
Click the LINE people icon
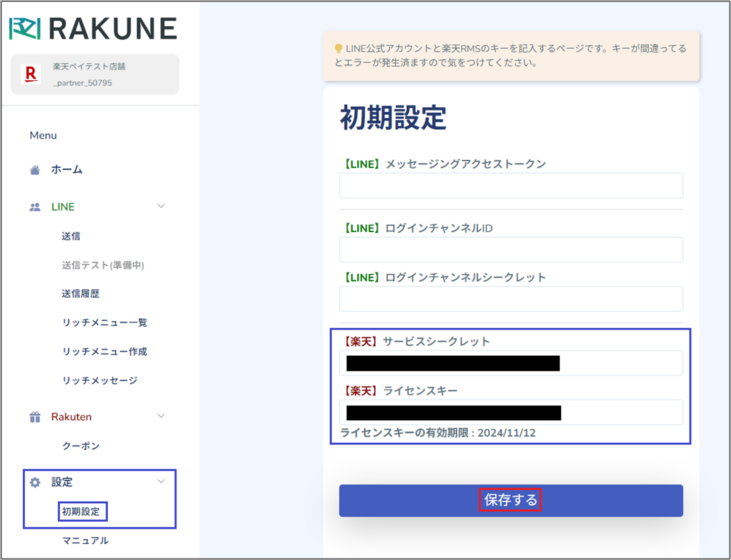click(35, 207)
